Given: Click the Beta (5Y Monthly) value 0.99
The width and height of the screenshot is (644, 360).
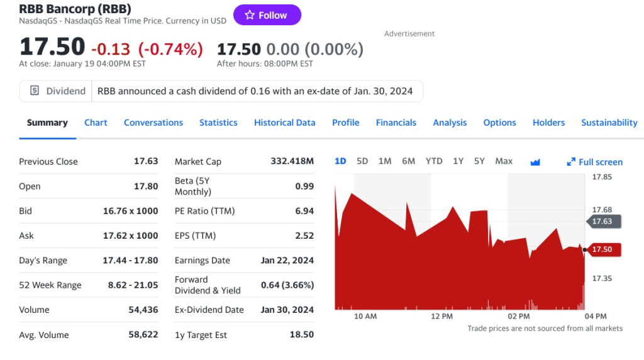Looking at the screenshot, I should pyautogui.click(x=304, y=186).
